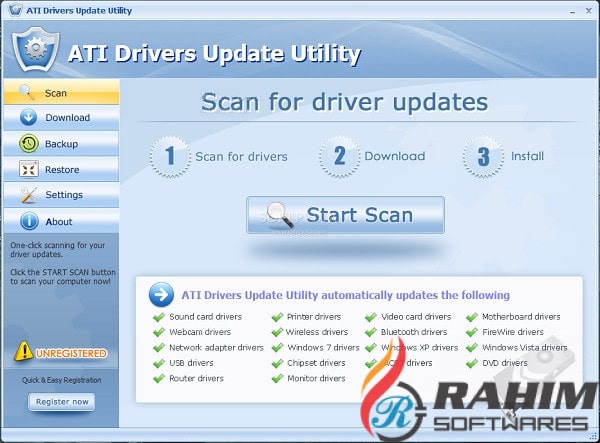Click the yellow warning triangle icon
The image size is (600, 443).
(x=23, y=351)
